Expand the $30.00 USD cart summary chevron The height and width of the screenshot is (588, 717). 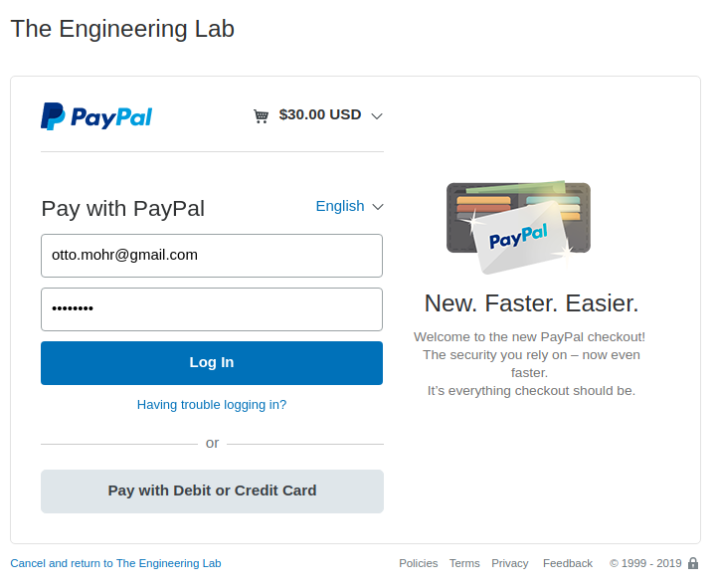(x=377, y=115)
